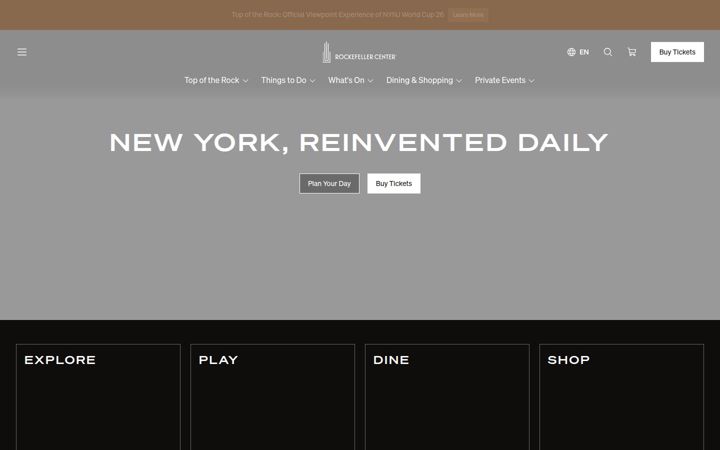Expand the Dining & Shopping menu
720x450 pixels.
[424, 80]
